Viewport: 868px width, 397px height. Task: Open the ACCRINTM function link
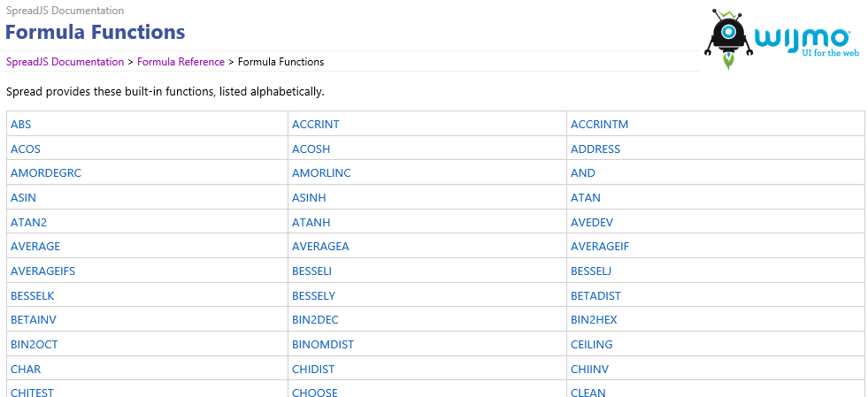click(x=600, y=125)
